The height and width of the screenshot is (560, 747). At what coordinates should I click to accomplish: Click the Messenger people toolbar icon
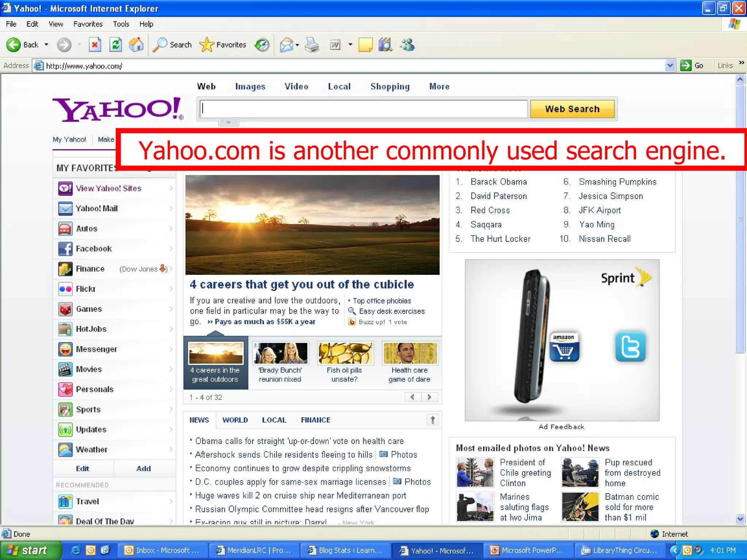[x=407, y=45]
